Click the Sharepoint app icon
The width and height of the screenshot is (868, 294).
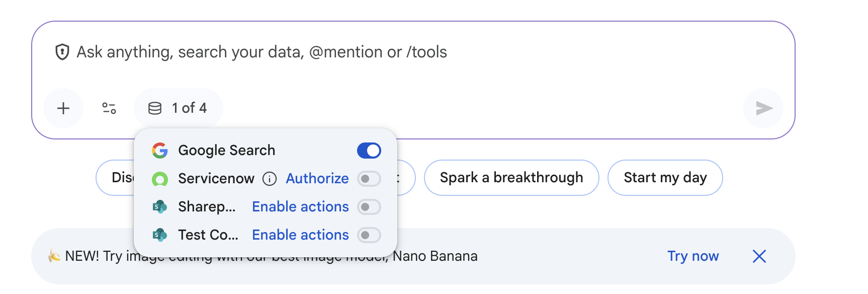click(160, 206)
